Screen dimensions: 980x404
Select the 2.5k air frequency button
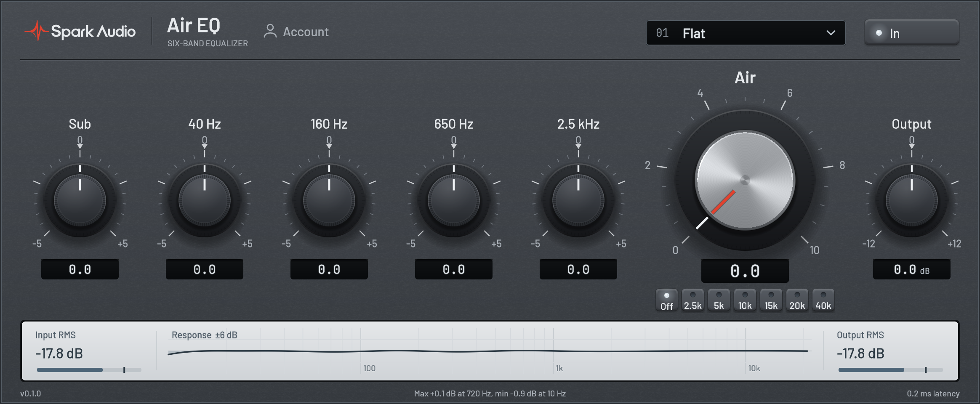click(693, 300)
